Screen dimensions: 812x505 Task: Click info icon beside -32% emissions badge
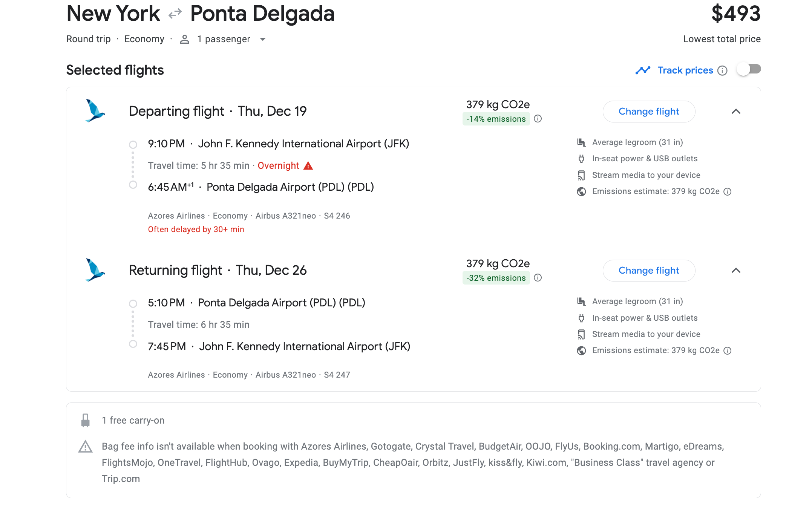click(x=538, y=278)
